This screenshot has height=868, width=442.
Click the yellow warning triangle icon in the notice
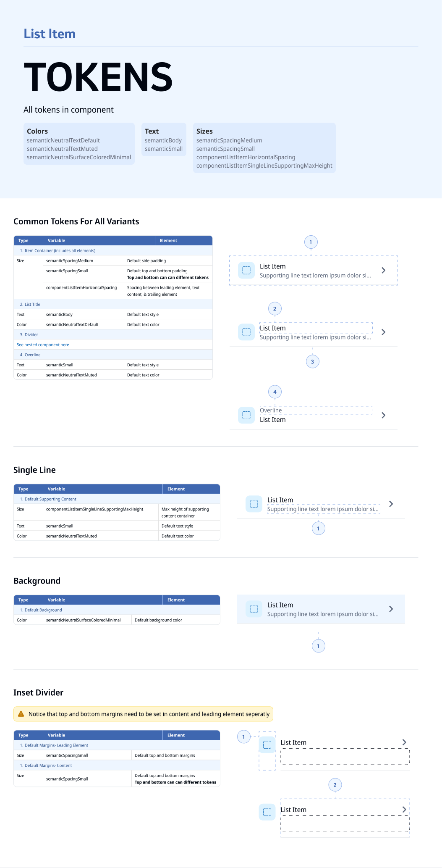[21, 714]
